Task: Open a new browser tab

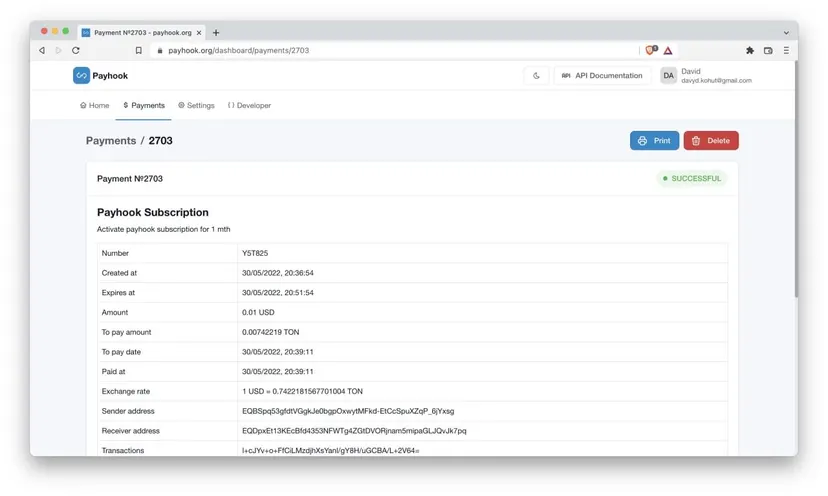Action: click(x=216, y=33)
